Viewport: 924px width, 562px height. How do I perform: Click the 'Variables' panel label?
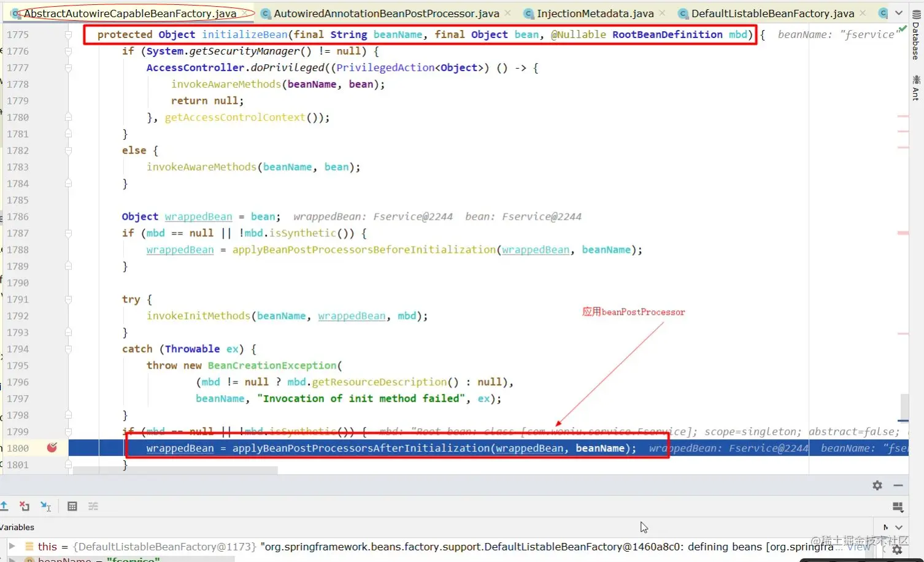coord(17,527)
